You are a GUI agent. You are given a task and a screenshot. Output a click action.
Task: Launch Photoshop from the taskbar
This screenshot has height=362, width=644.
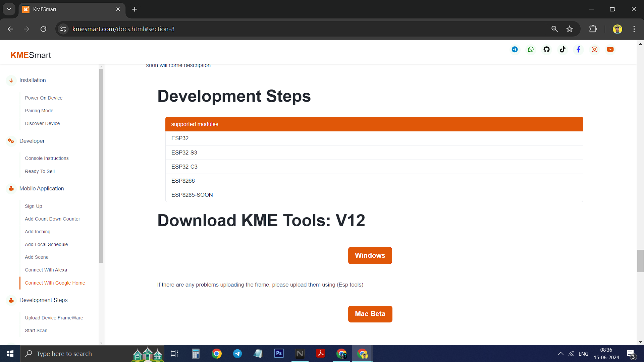pos(279,353)
